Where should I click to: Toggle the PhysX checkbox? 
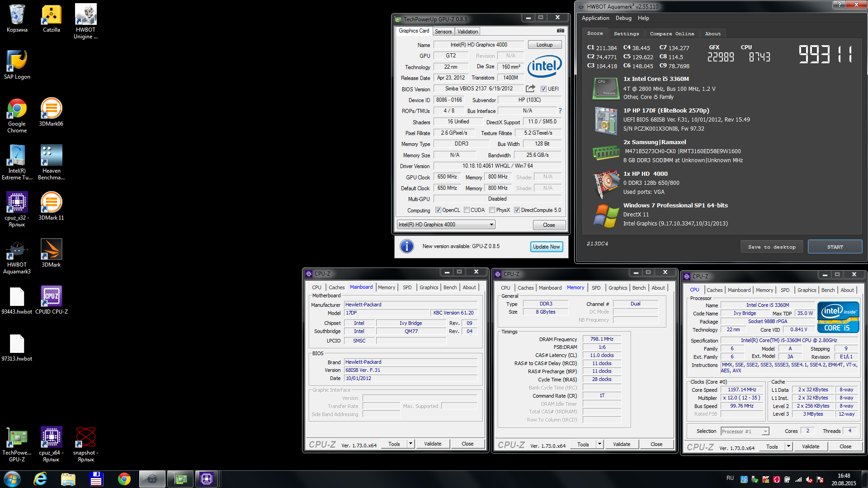(492, 210)
